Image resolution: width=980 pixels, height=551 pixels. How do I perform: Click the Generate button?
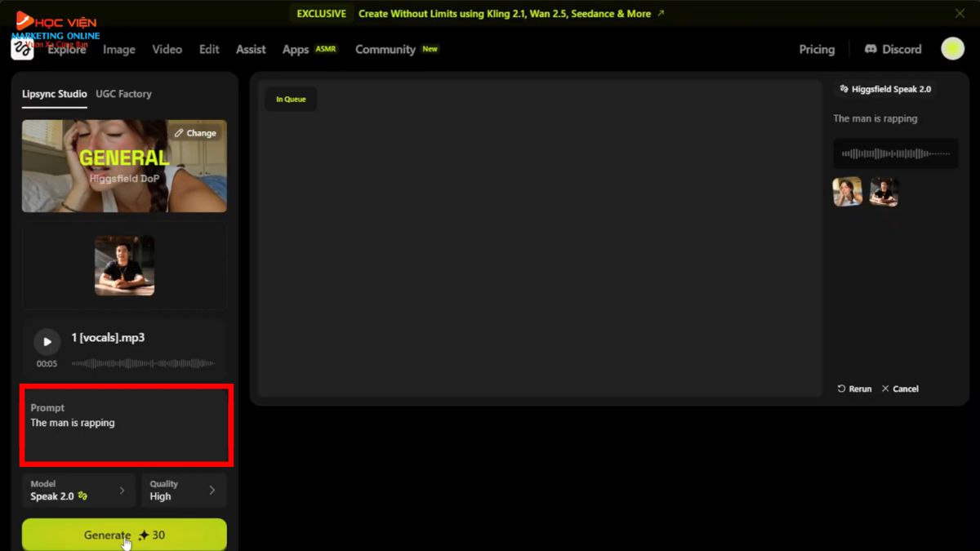pyautogui.click(x=124, y=535)
